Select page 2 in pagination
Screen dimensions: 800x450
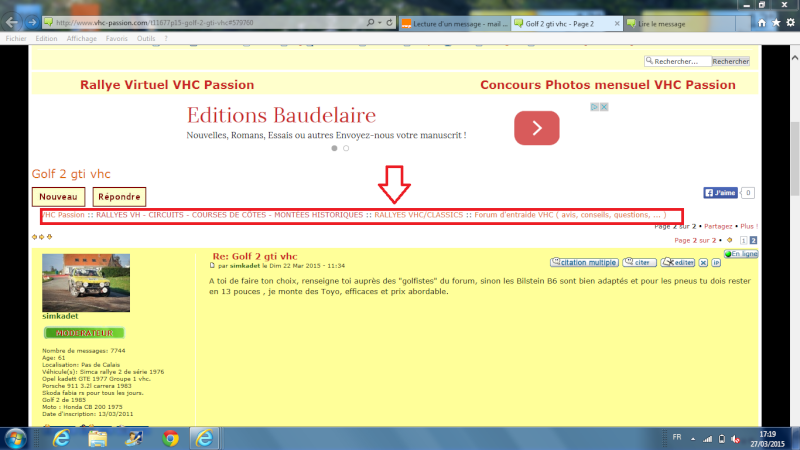coord(753,240)
